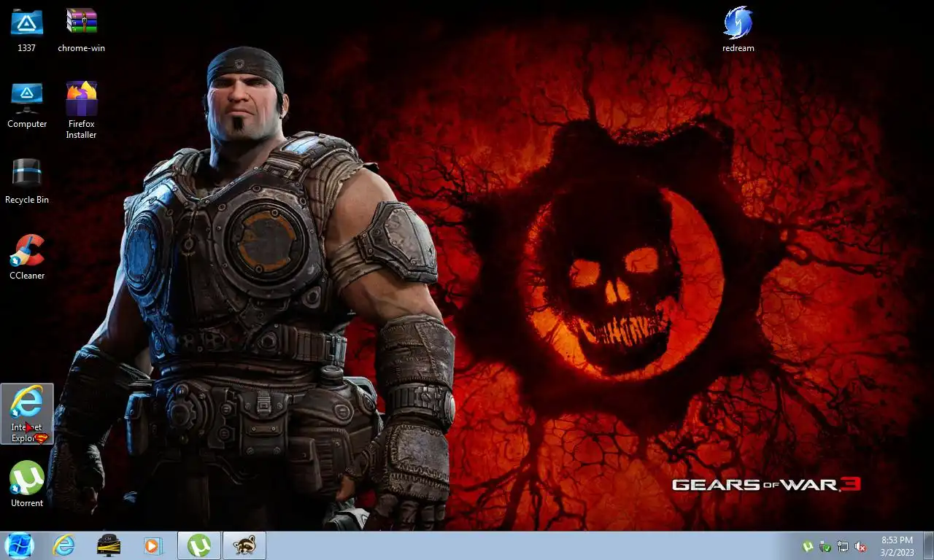
Task: Click the Show desktop strip right of the clock
Action: 928,546
